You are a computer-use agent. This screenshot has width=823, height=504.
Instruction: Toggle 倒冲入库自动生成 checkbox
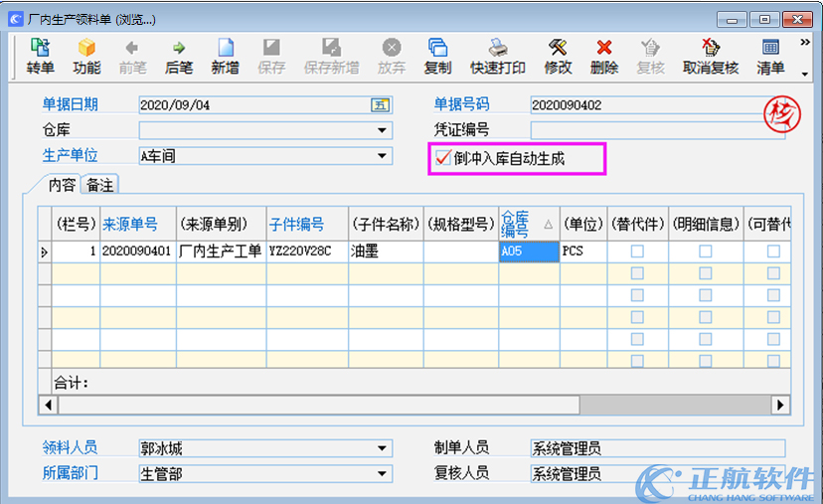tap(443, 157)
